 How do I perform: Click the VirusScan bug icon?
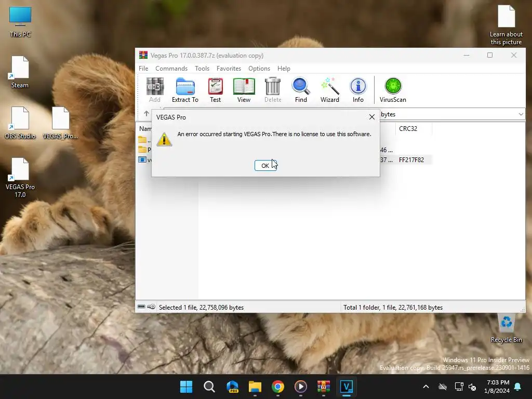pyautogui.click(x=393, y=90)
